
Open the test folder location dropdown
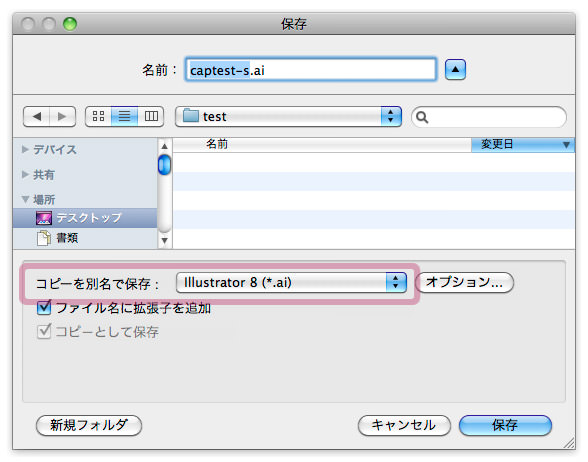(288, 117)
